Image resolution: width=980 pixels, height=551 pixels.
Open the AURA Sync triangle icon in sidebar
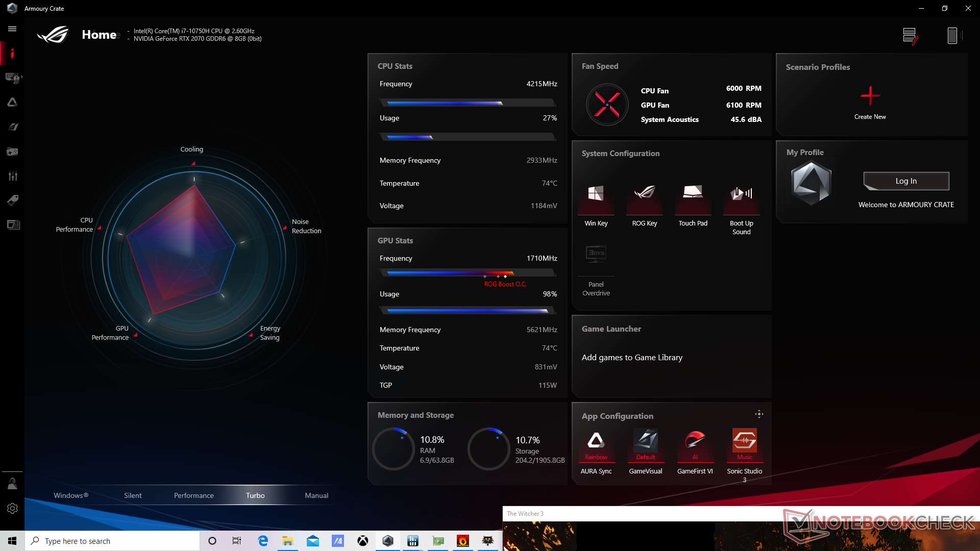[12, 102]
